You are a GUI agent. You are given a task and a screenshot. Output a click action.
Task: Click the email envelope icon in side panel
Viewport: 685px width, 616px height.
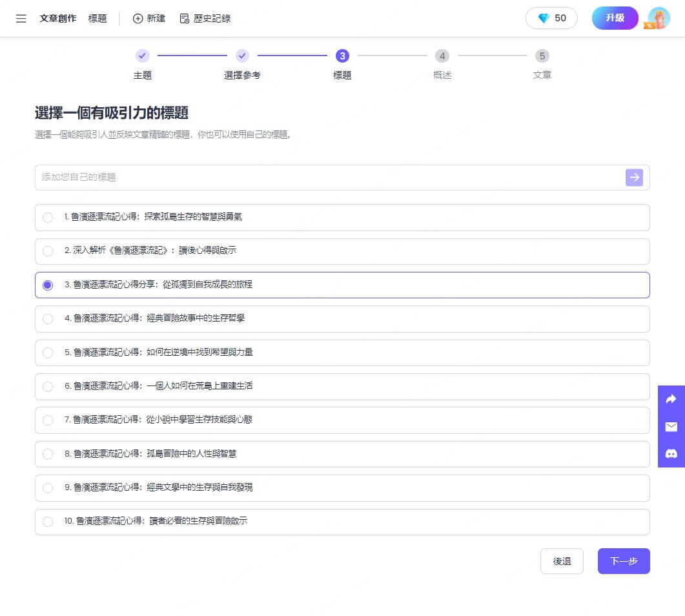tap(671, 427)
